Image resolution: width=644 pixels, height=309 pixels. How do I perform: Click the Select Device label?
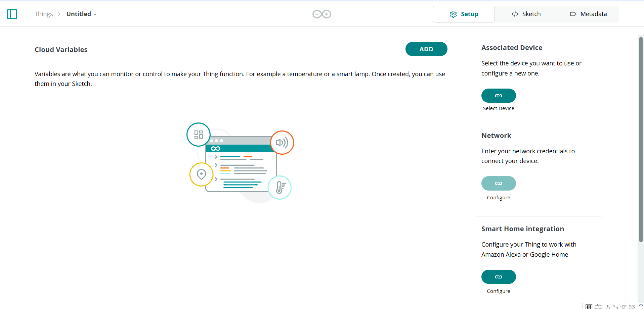[499, 108]
